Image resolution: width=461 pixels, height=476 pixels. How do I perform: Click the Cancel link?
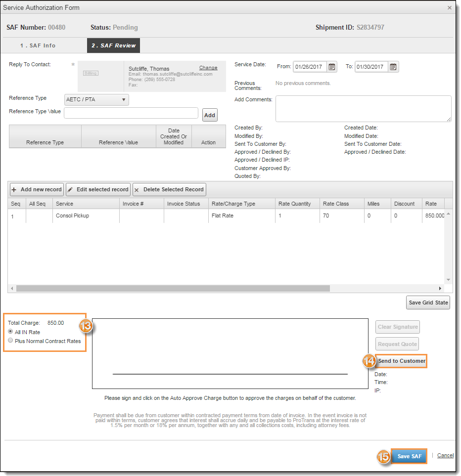[445, 455]
